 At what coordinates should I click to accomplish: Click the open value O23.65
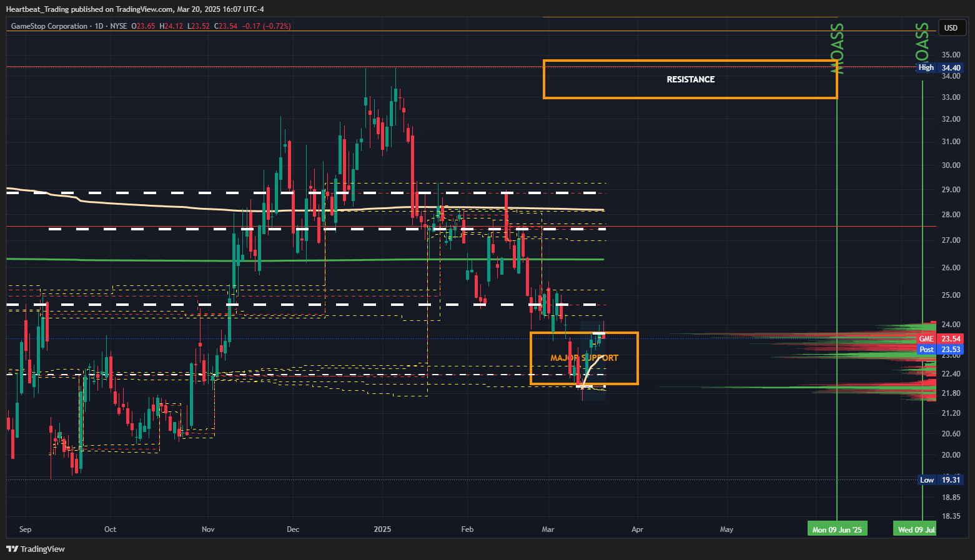click(143, 26)
